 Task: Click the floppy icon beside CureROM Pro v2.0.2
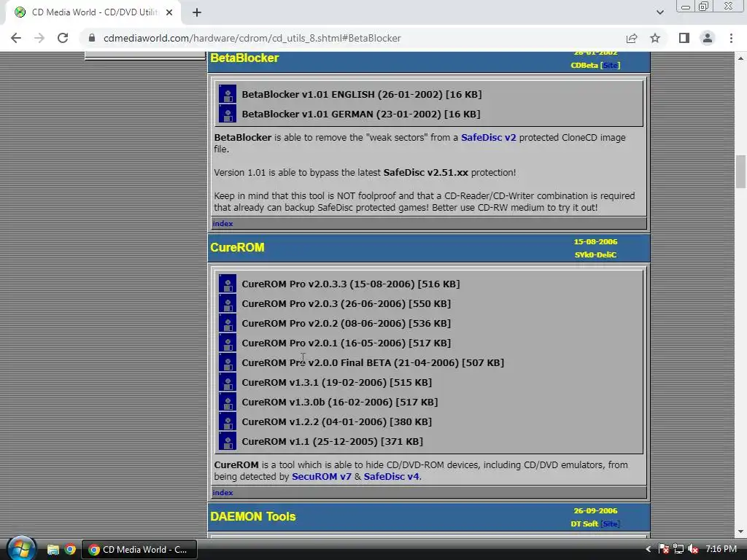(228, 323)
